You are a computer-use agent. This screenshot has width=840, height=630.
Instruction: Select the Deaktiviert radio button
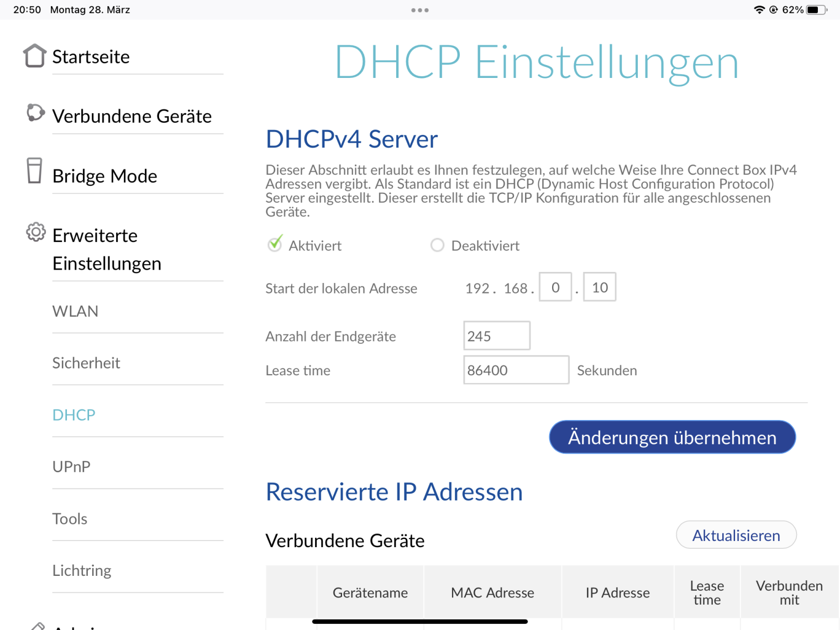[437, 245]
